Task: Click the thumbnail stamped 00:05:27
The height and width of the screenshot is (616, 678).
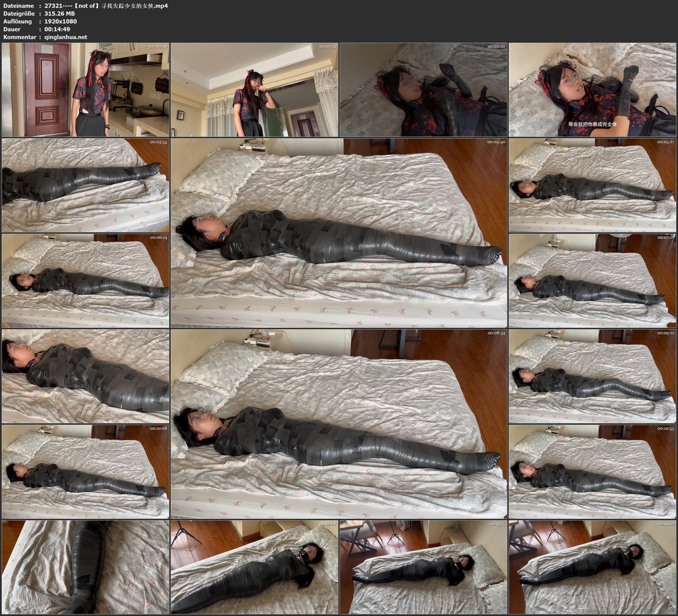Action: 593,185
